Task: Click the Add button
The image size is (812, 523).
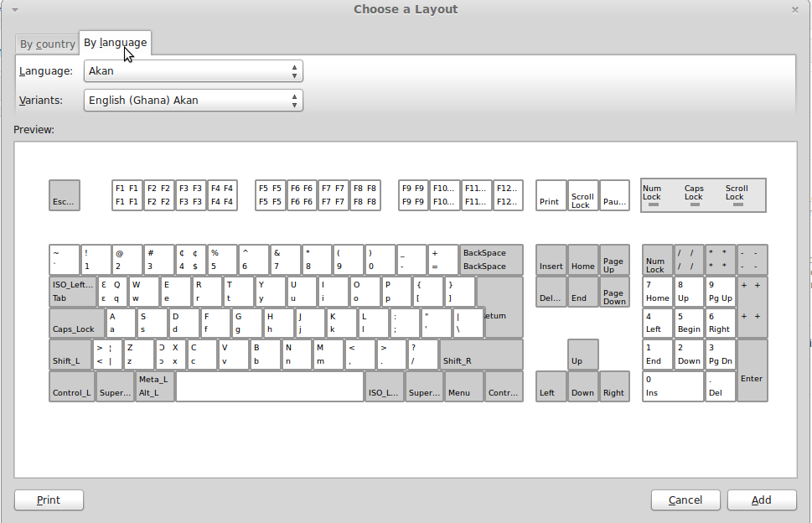Action: coord(761,500)
